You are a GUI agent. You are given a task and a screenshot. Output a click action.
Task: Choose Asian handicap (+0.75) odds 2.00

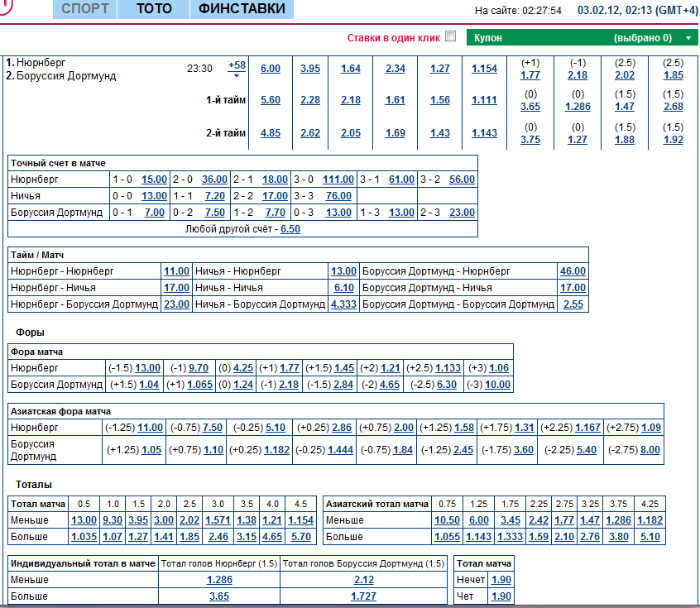[x=404, y=428]
